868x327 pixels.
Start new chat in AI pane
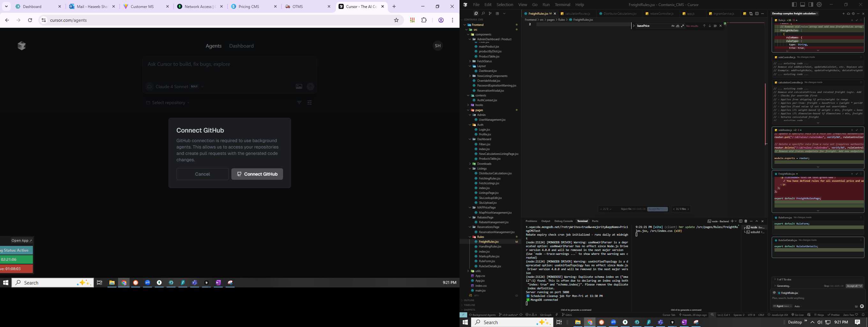[x=844, y=14]
